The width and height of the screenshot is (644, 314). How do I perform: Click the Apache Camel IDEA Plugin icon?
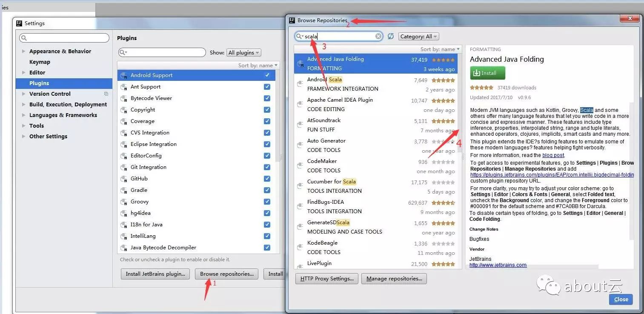pos(300,105)
